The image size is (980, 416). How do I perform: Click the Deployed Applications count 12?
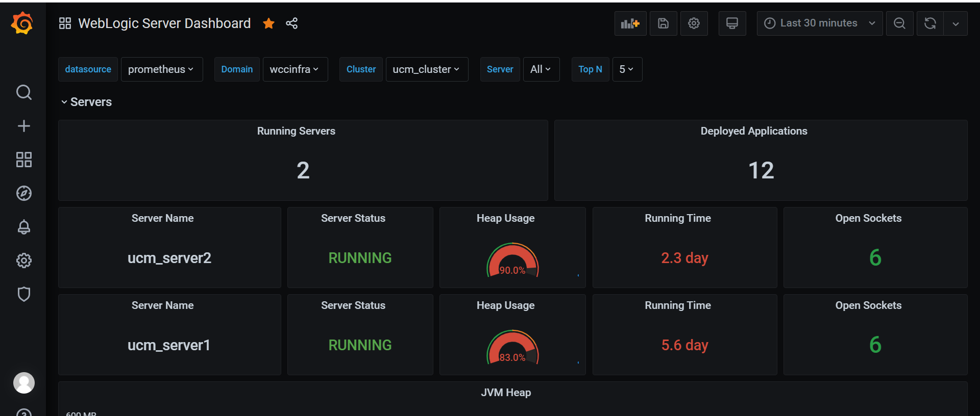pyautogui.click(x=761, y=170)
